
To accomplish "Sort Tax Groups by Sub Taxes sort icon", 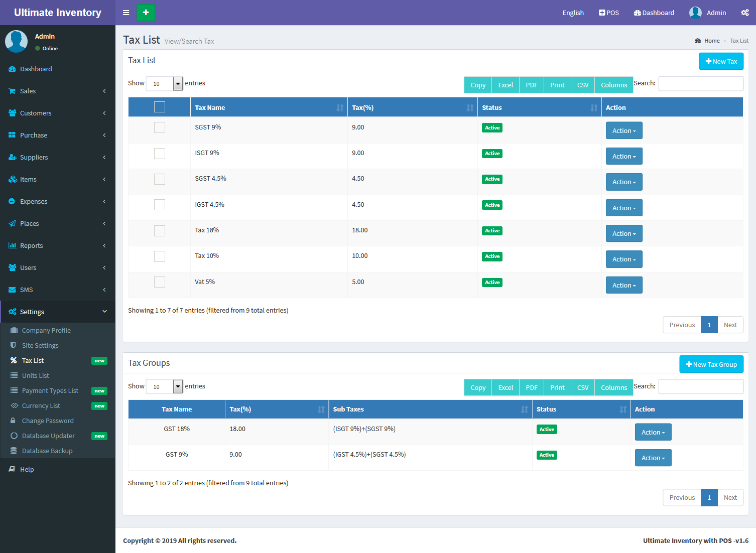I will 524,409.
